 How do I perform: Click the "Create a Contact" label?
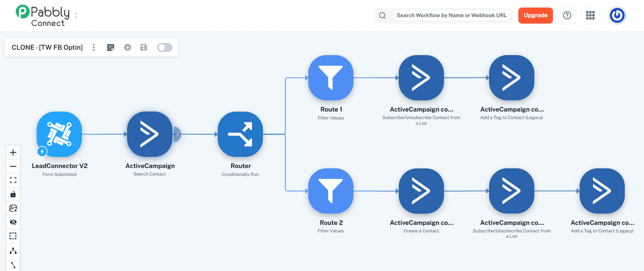tap(421, 231)
